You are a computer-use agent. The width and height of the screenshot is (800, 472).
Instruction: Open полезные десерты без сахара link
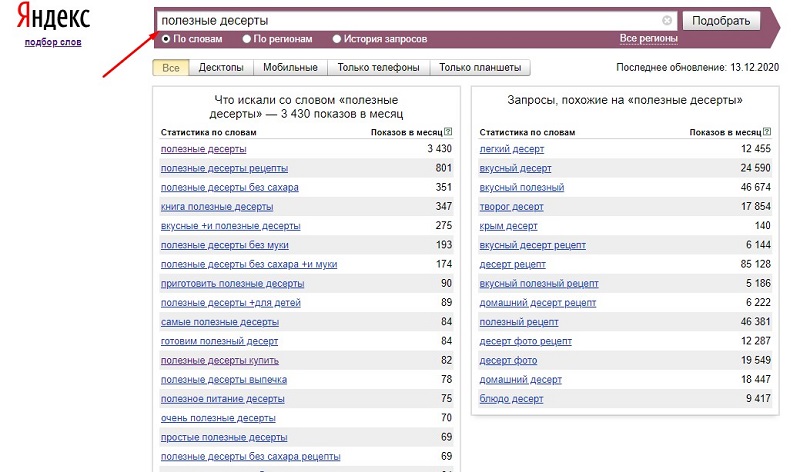[x=230, y=187]
